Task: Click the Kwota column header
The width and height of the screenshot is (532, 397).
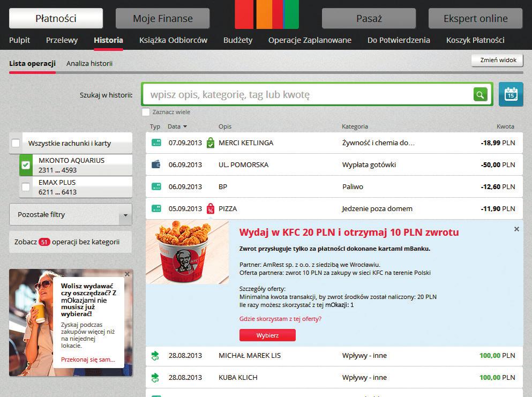Action: click(505, 126)
